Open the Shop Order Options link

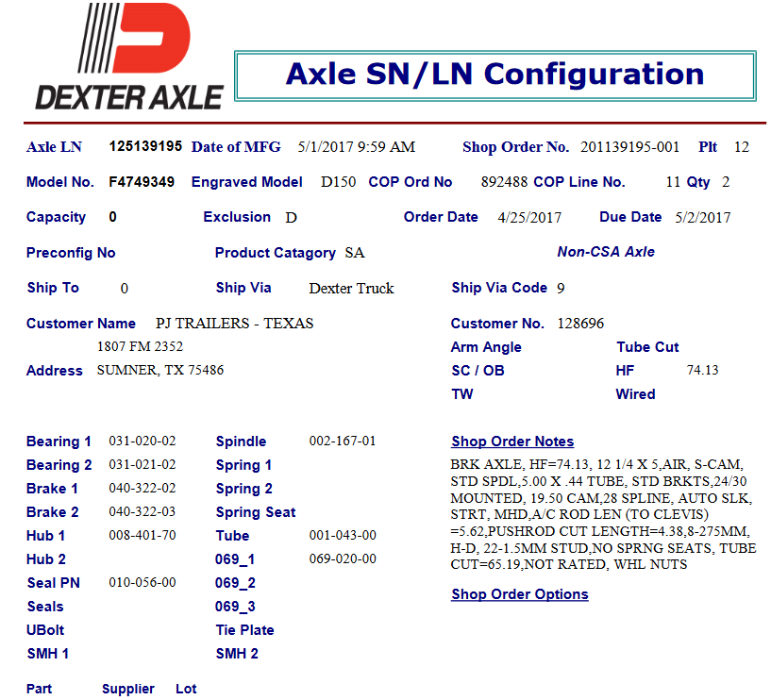pyautogui.click(x=519, y=594)
